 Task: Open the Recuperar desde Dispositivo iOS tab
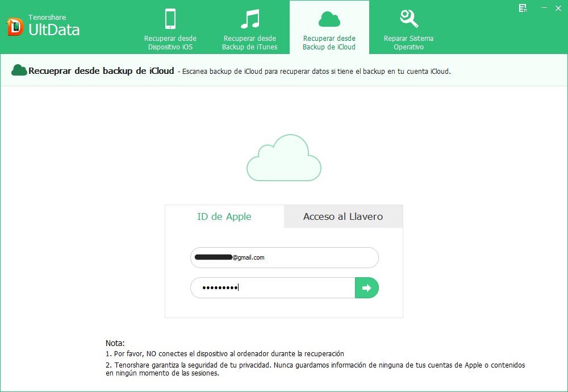pos(170,27)
